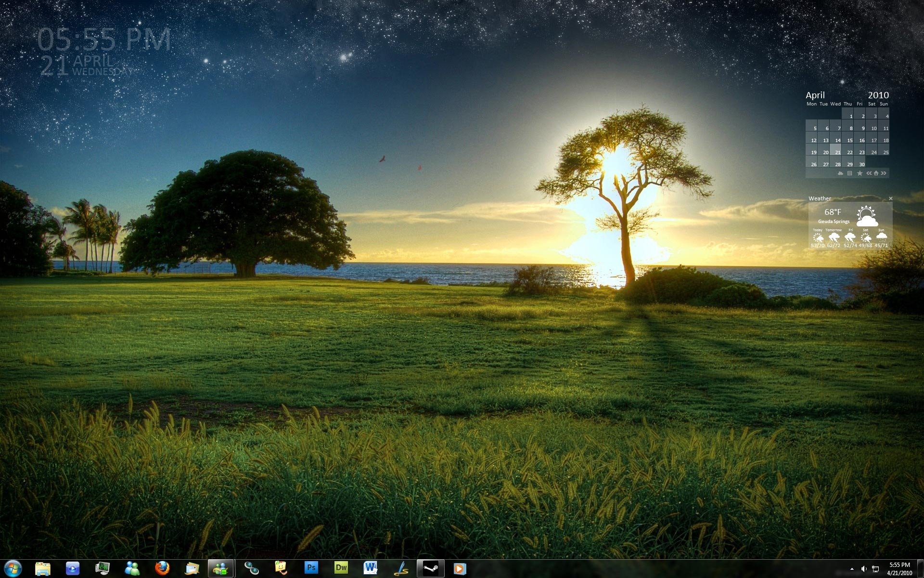
Task: Go to next month in calendar gadget
Action: [884, 173]
